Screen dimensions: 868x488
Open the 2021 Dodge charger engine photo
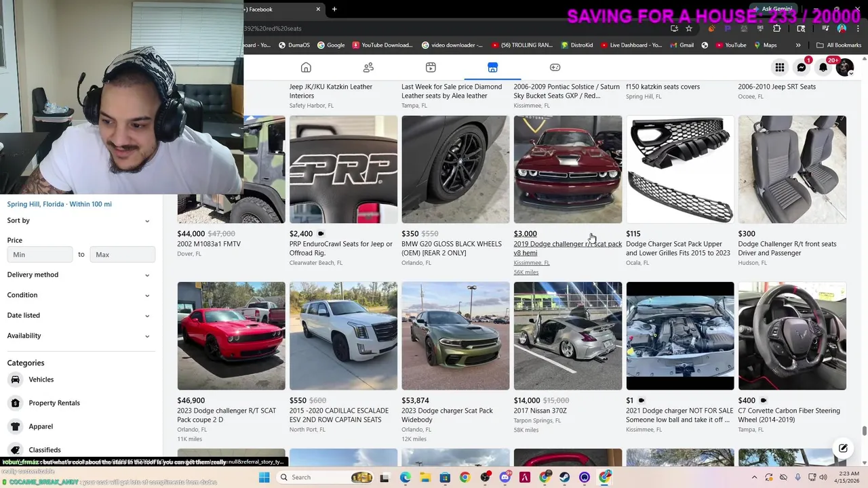[679, 336]
